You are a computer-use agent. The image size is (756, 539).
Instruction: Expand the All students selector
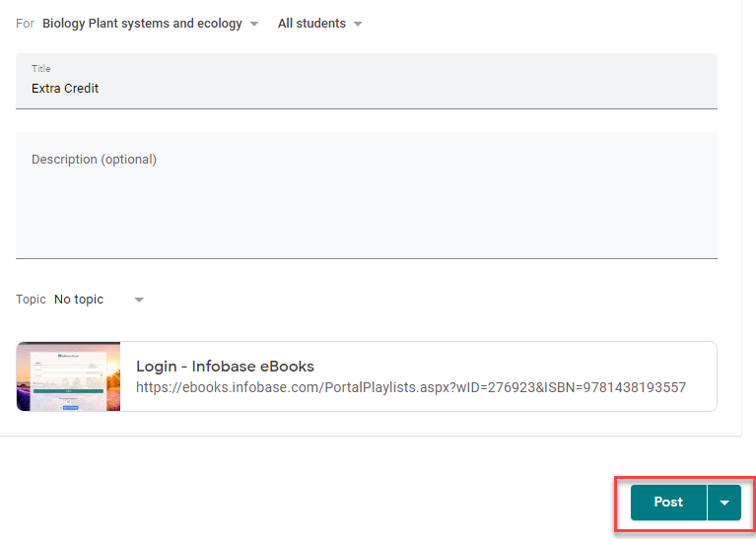[311, 24]
